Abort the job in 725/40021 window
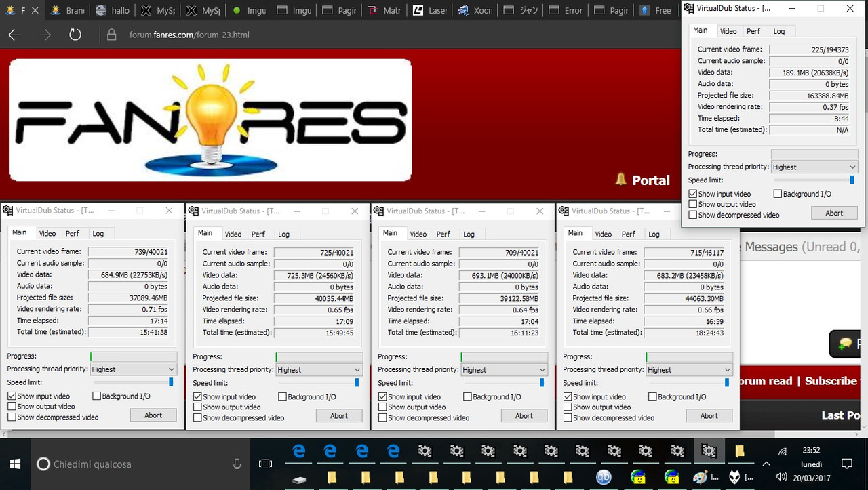This screenshot has height=490, width=868. coord(339,415)
